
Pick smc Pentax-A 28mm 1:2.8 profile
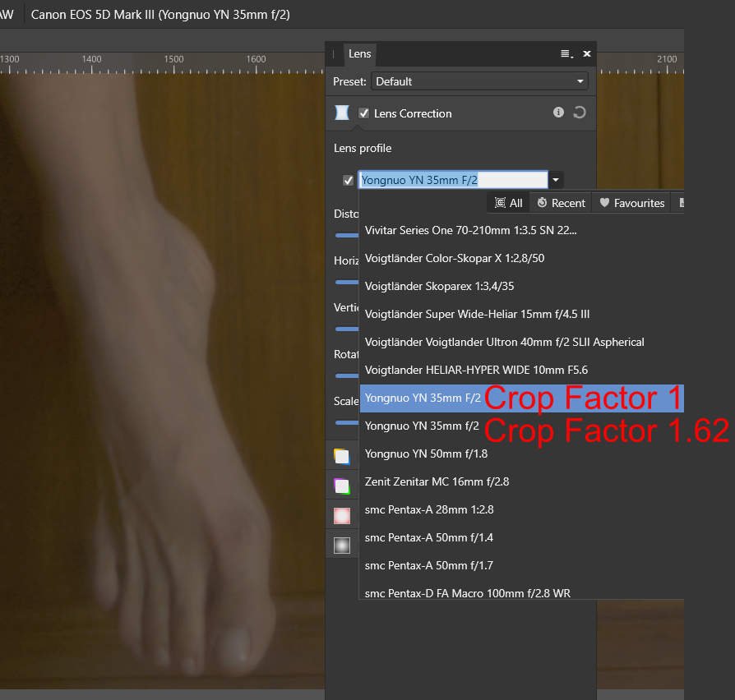pos(522,509)
